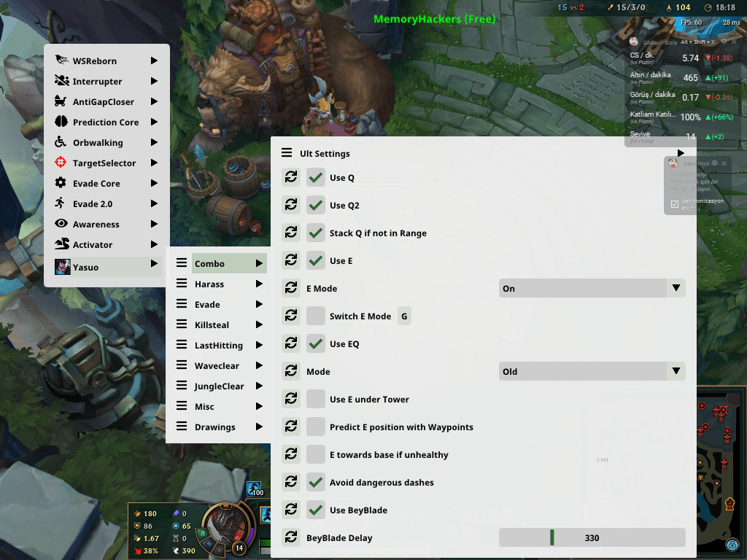
Task: Click refresh icon beside Stack Q if not in Range
Action: pos(290,233)
